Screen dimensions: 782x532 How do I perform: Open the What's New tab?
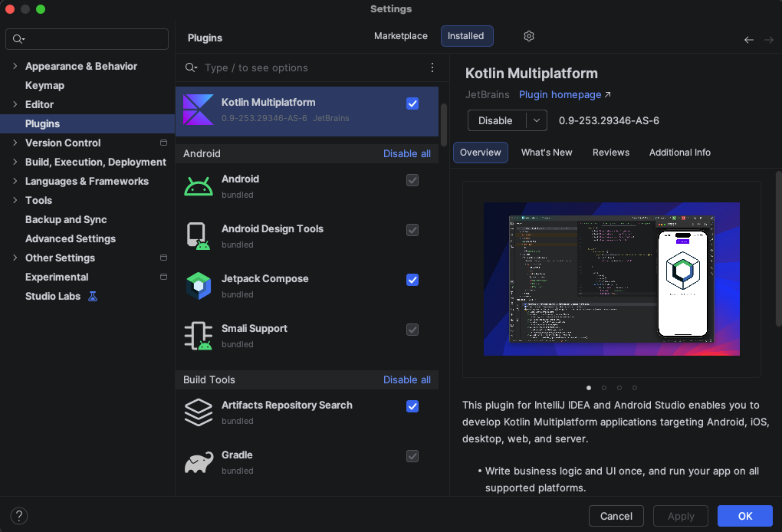[547, 153]
